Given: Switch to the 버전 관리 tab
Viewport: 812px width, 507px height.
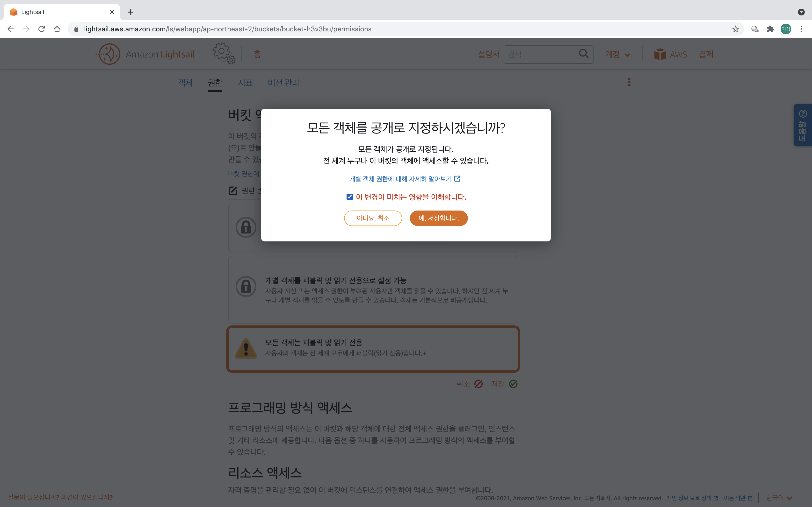Looking at the screenshot, I should [283, 83].
